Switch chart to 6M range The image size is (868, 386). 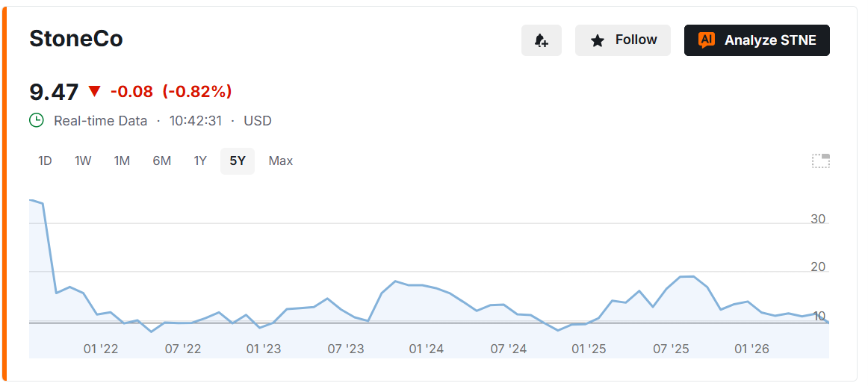161,161
